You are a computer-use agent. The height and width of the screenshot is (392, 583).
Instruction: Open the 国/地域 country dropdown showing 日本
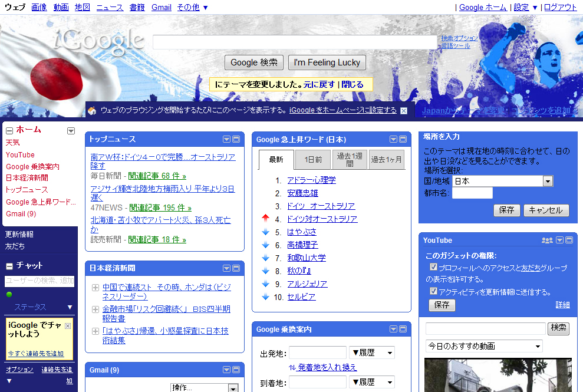(548, 181)
